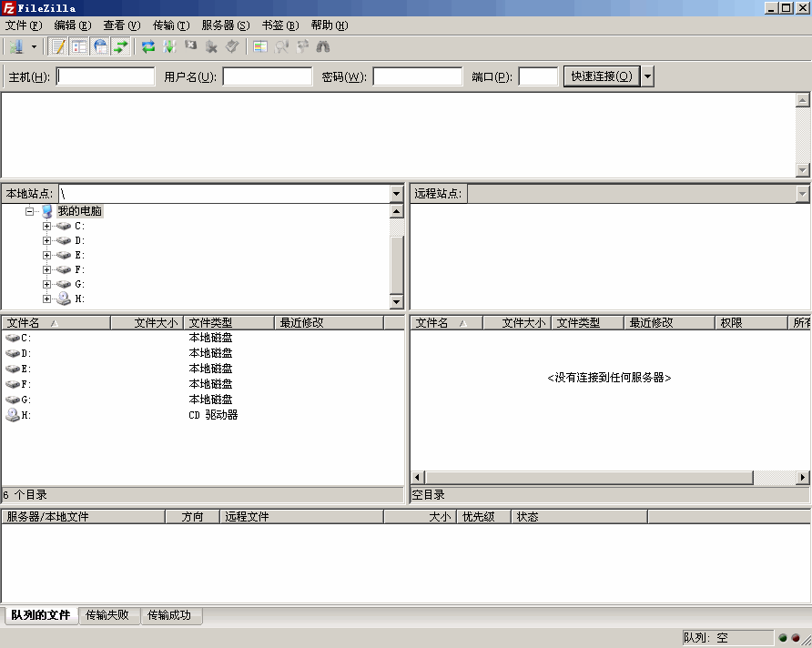This screenshot has width=812, height=648.
Task: Select C: drive icon in local file list
Action: point(13,338)
